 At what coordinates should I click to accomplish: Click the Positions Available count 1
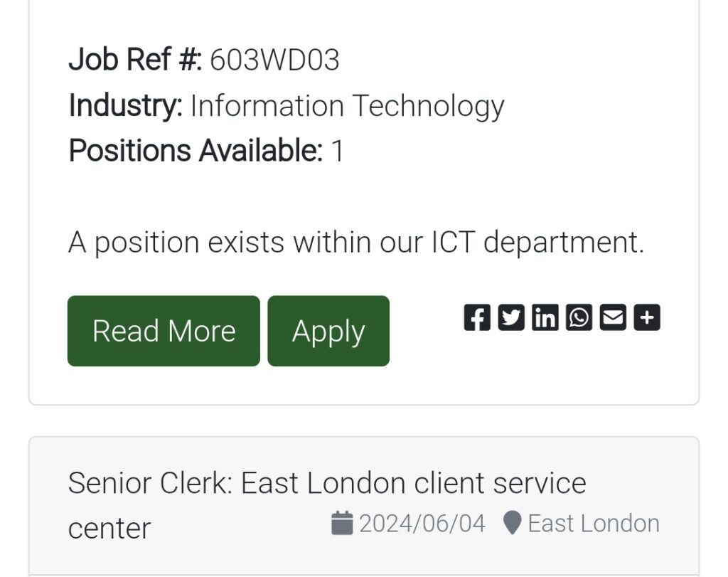pyautogui.click(x=338, y=151)
